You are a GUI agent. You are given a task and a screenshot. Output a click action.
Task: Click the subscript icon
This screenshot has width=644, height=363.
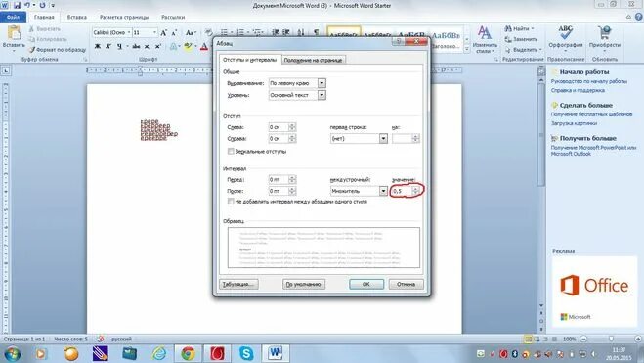pos(147,46)
